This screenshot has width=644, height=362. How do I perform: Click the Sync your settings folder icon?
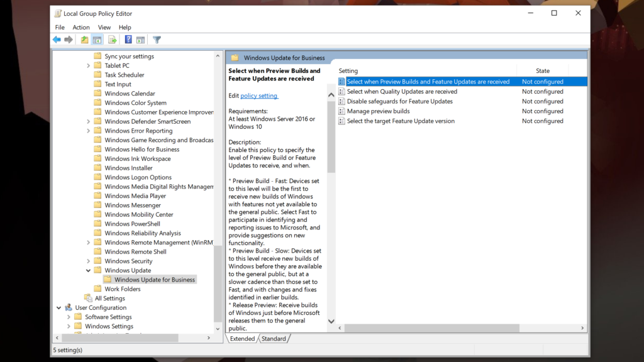pyautogui.click(x=97, y=56)
